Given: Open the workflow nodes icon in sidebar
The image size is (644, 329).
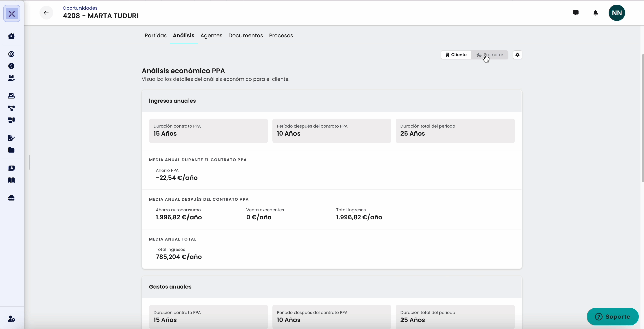Looking at the screenshot, I should point(11,108).
